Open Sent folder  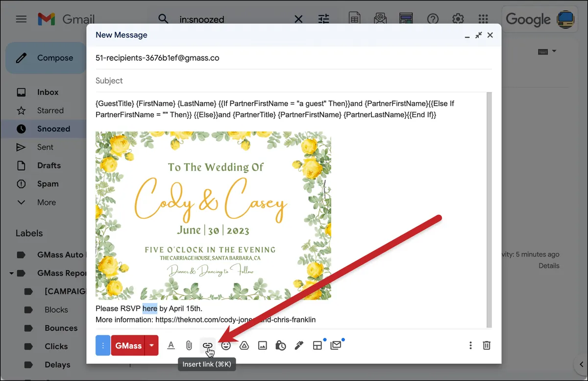point(45,147)
